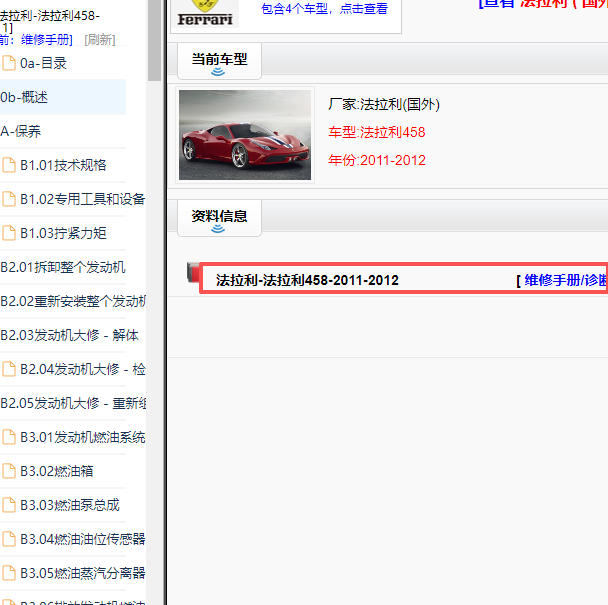Image resolution: width=608 pixels, height=605 pixels.
Task: Click the B1.01技术规格 label
Action: 63,165
